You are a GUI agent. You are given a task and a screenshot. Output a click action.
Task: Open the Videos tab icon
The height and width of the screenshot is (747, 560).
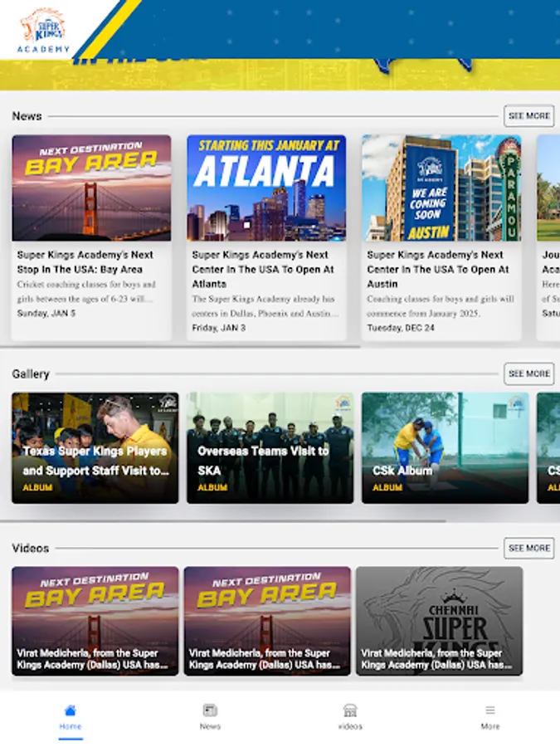[x=350, y=710]
